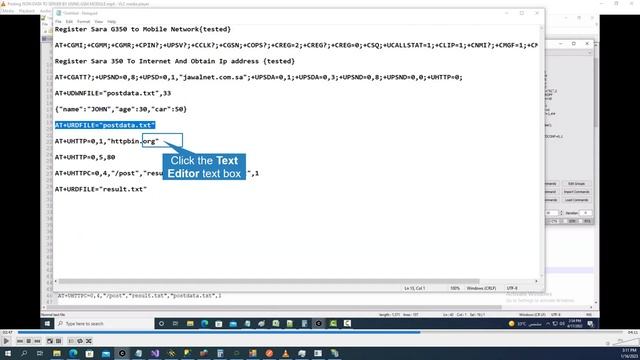Click VLC stop playback button
640x360 pixels.
(x=29, y=341)
